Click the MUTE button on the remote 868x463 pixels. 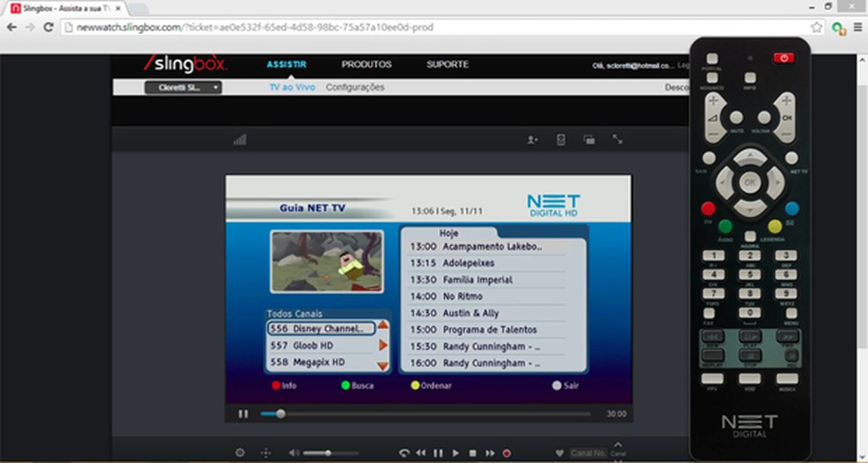pos(737,117)
